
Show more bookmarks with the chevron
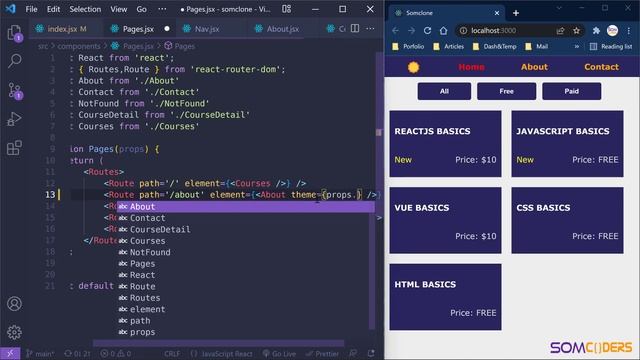(577, 47)
